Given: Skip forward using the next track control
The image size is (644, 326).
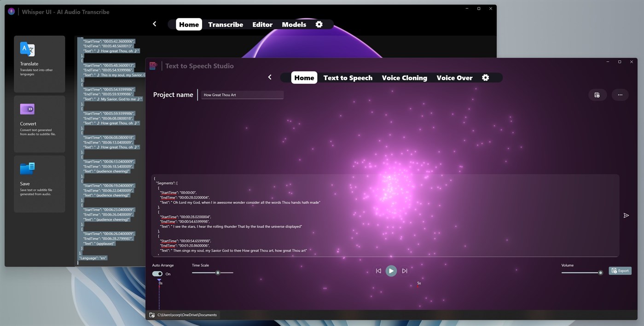Looking at the screenshot, I should tap(404, 271).
